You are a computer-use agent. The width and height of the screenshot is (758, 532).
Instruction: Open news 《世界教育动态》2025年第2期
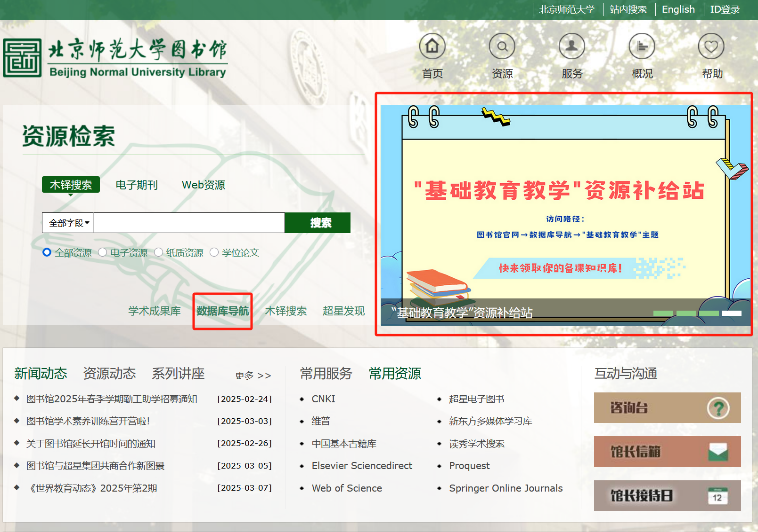click(92, 488)
